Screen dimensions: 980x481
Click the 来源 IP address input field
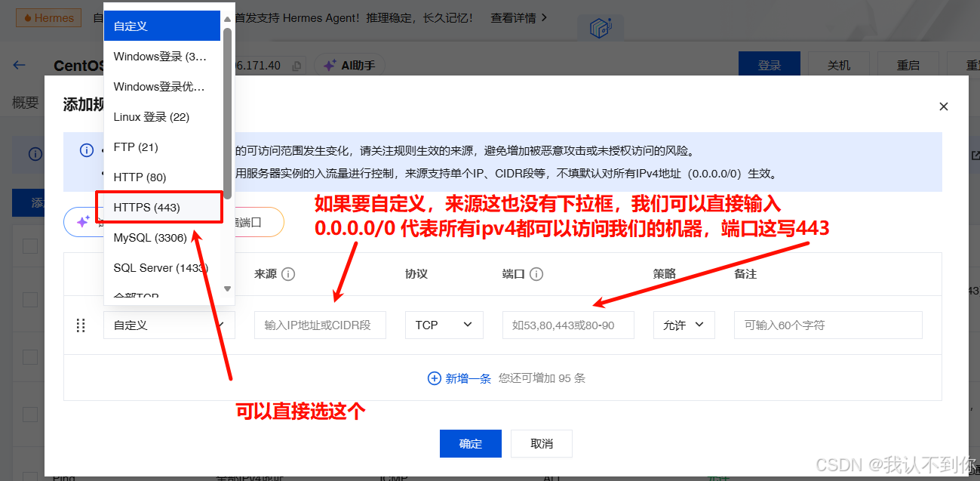(320, 325)
